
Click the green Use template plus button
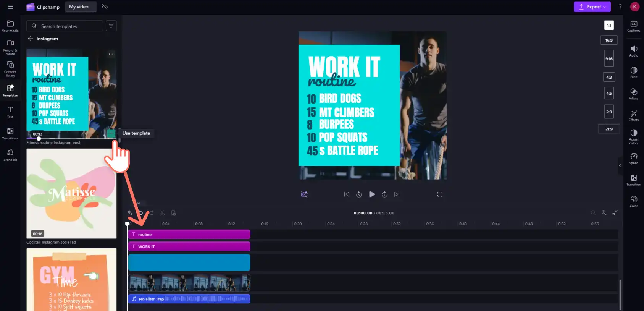click(111, 133)
